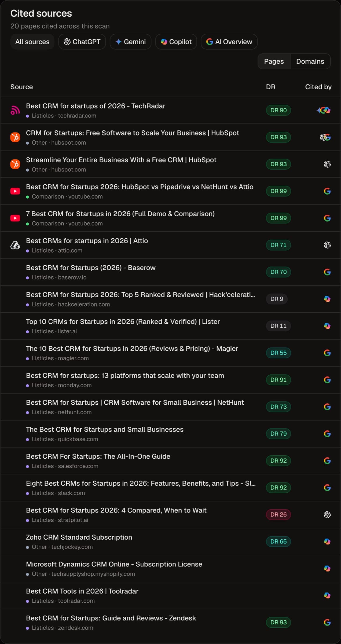
Task: Click the Copilot icon in the Toolradar row
Action: pyautogui.click(x=327, y=595)
